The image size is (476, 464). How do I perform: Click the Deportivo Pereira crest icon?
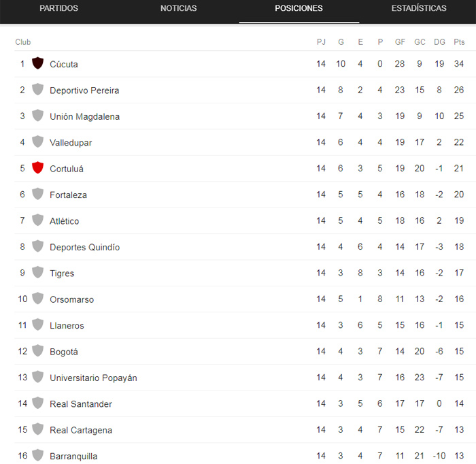pos(38,89)
